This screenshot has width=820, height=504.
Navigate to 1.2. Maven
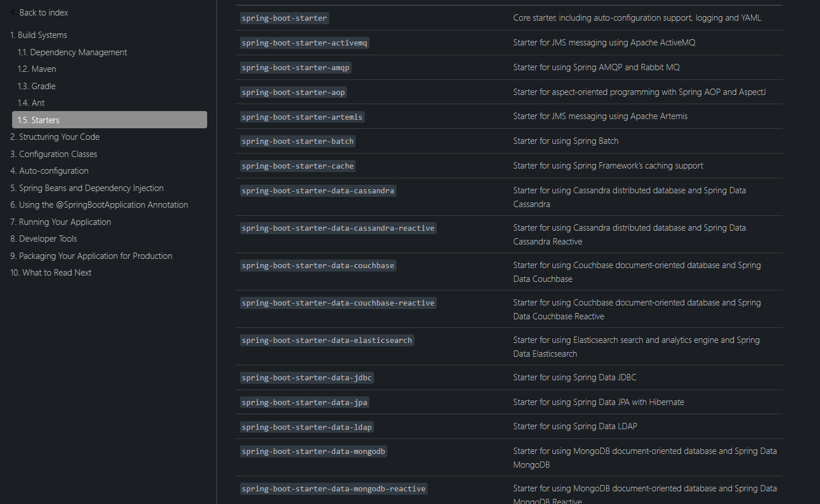click(37, 69)
